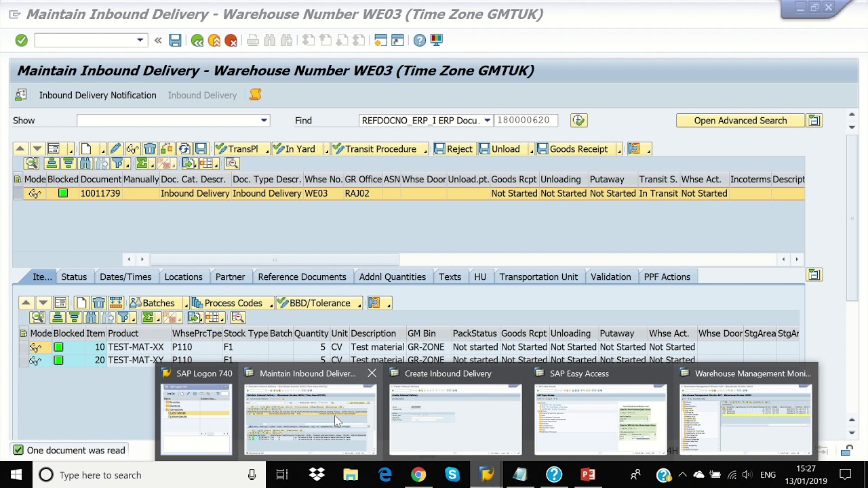Click the pencil change icon in header toolbar
Screen dimensions: 868x488
[x=115, y=149]
